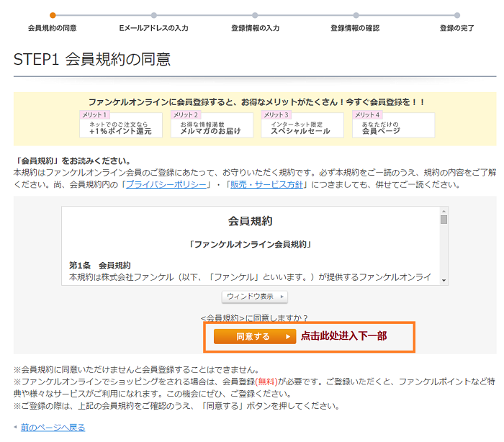Click the 会員規約 heading inside terms box

click(x=250, y=221)
